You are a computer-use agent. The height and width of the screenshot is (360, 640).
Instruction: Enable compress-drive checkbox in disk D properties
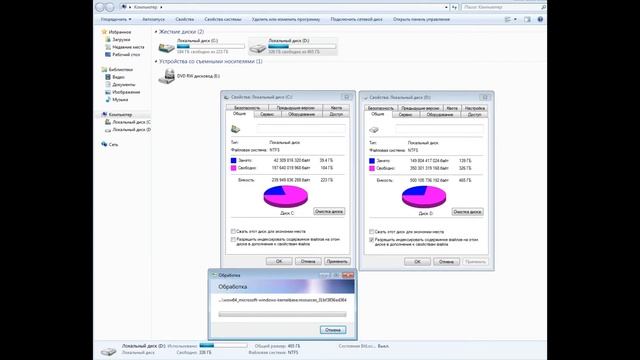pos(371,232)
